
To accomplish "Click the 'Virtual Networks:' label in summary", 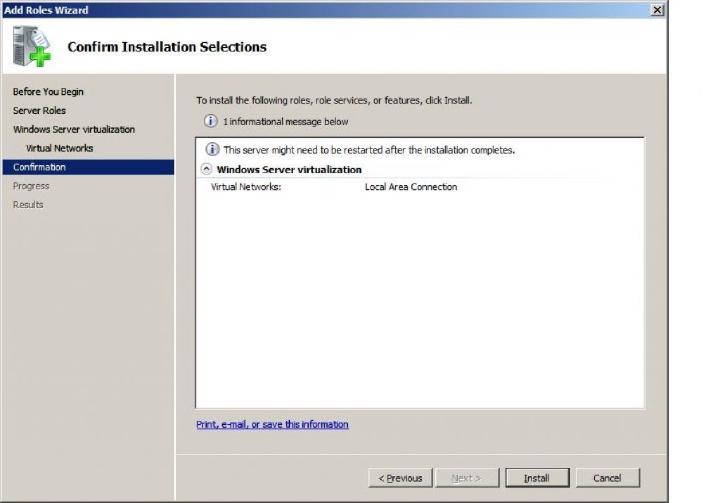I will click(x=246, y=187).
